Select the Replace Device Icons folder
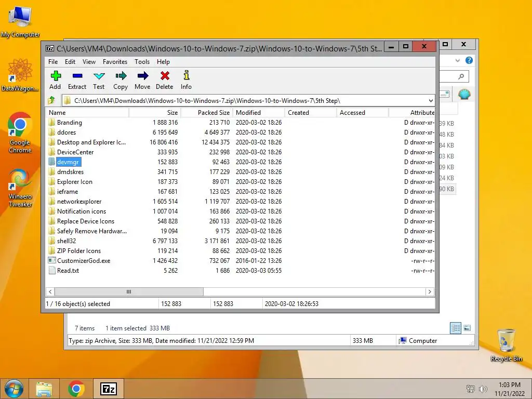 240,221
